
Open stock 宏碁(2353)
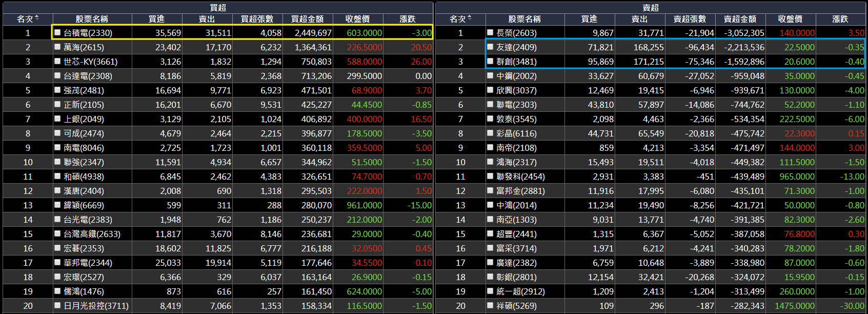coord(84,248)
